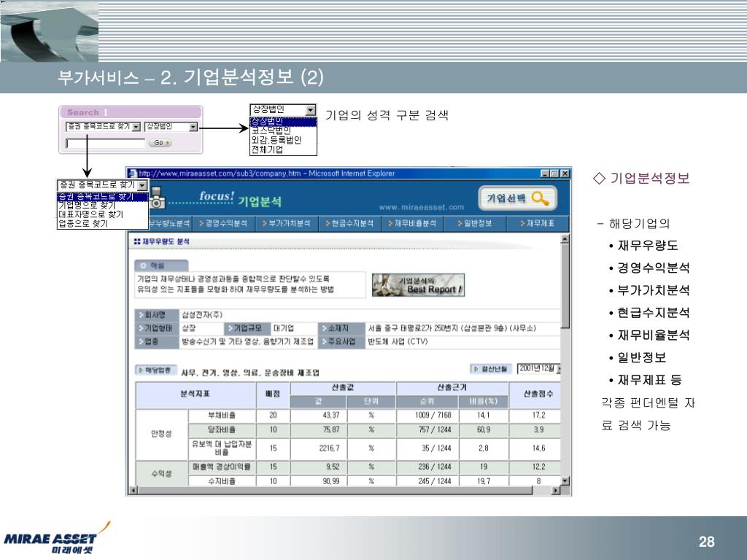Click the horizontal scrollbar's left arrow

[x=133, y=490]
